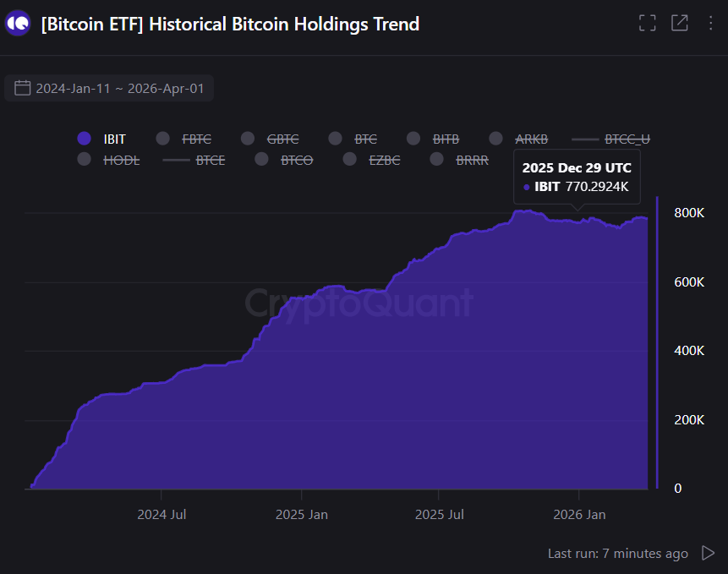Open the chart in a new window
The height and width of the screenshot is (574, 728).
[x=679, y=23]
